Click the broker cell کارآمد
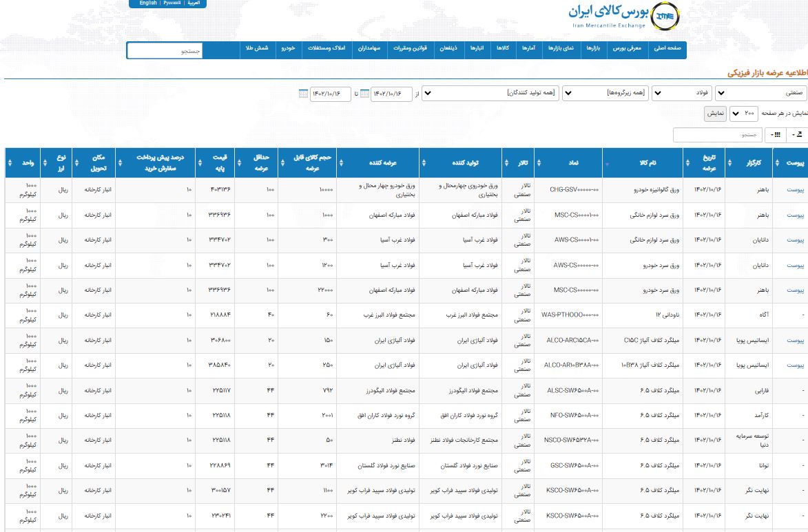This screenshot has height=532, width=808. click(761, 416)
